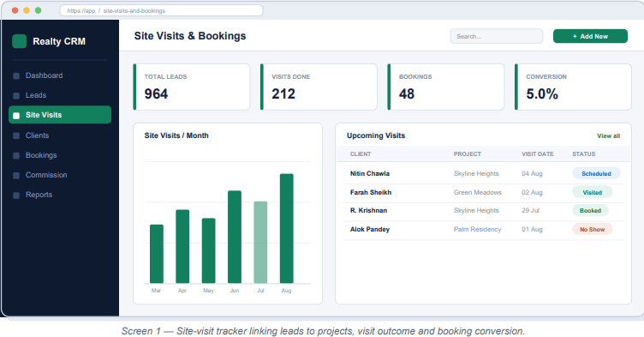Click the Realty CRM green logo icon
644x337 pixels.
pyautogui.click(x=20, y=41)
